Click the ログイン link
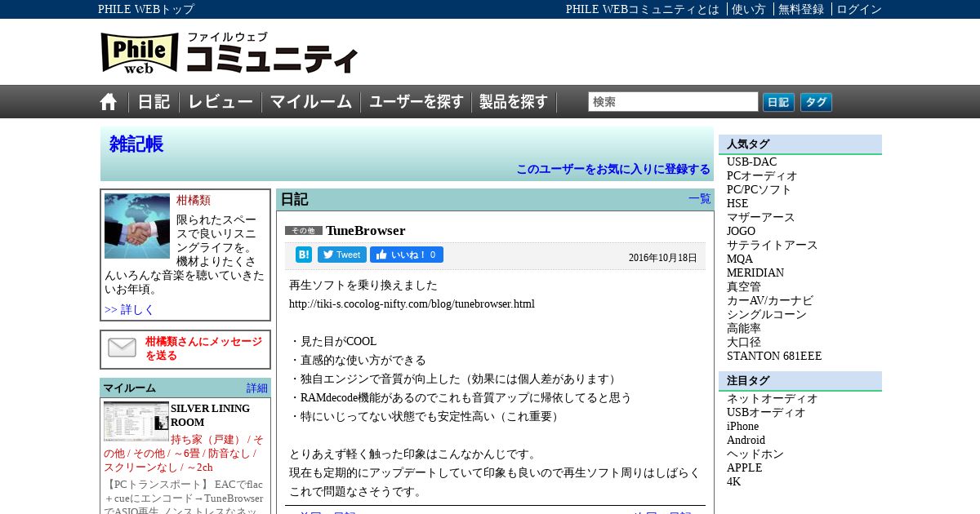 pyautogui.click(x=859, y=9)
